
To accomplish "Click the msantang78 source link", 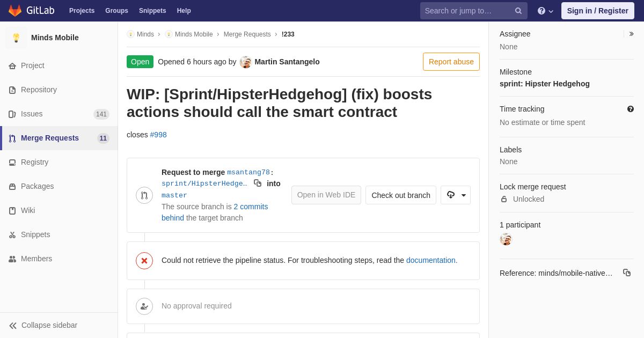I will (x=248, y=172).
